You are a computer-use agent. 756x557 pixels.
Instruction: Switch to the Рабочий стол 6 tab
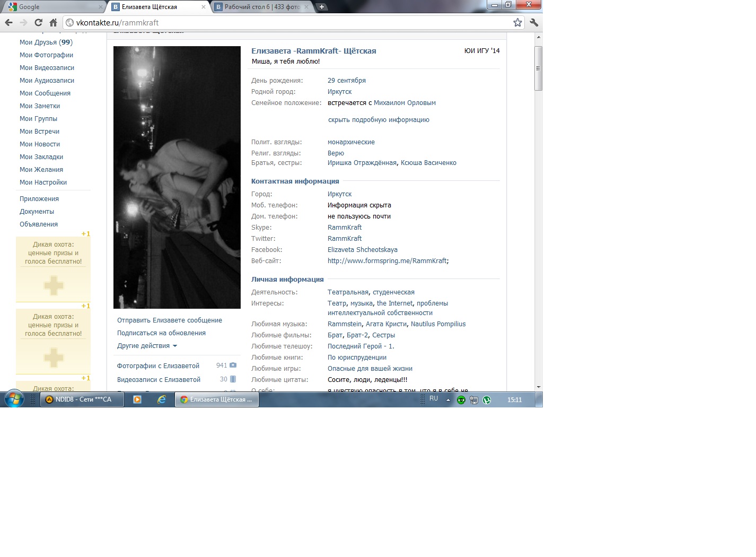click(262, 7)
